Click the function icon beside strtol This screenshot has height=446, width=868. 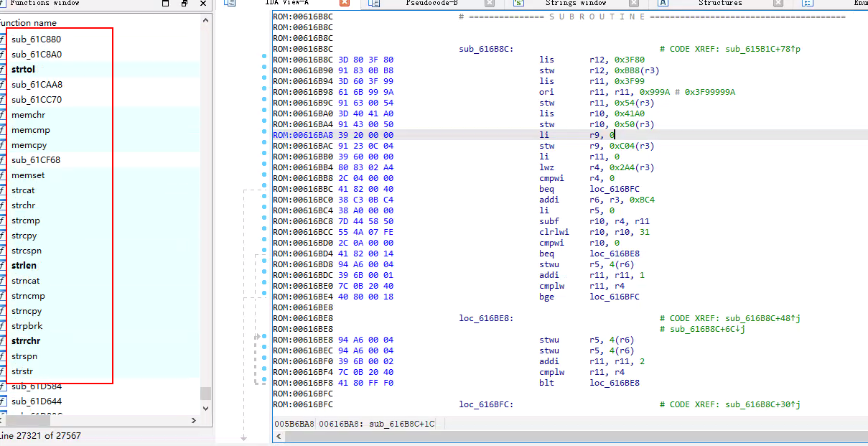(x=3, y=69)
